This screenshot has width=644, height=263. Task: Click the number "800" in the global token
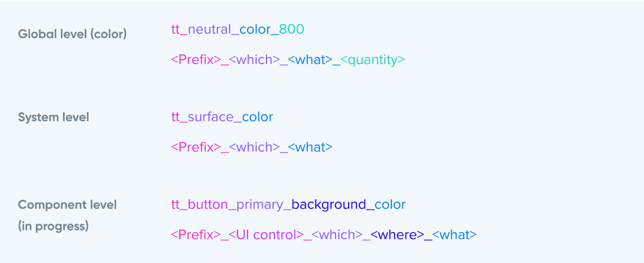click(292, 29)
